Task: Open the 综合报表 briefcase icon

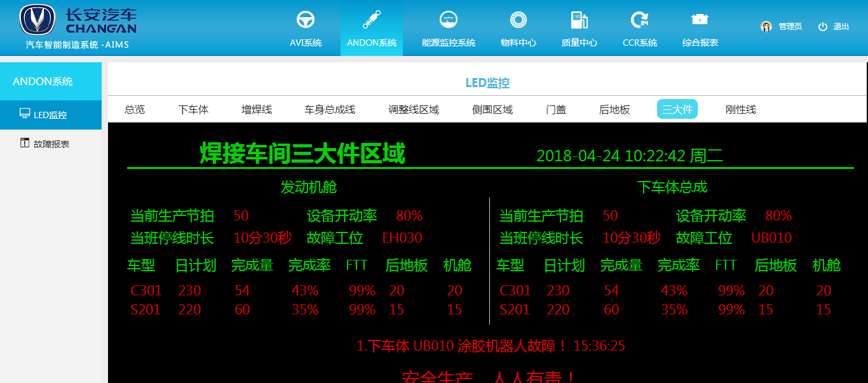Action: click(700, 19)
